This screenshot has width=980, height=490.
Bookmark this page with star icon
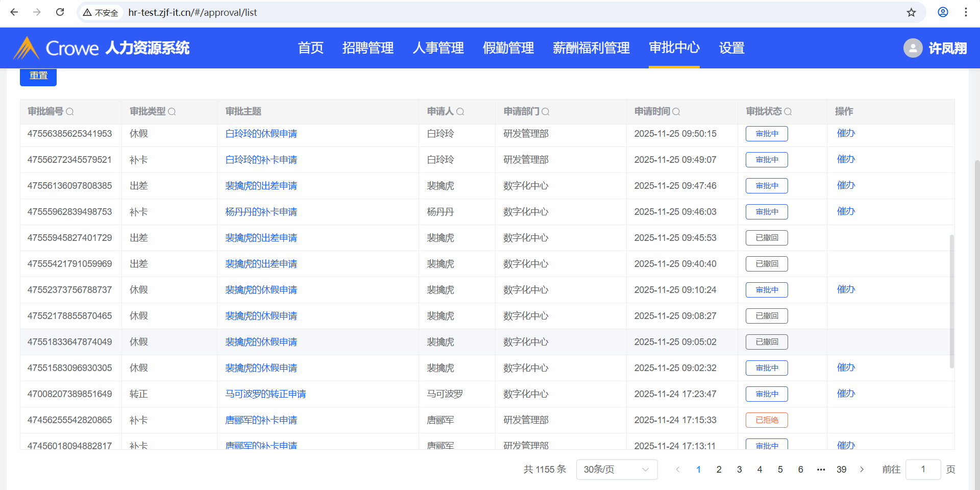pos(911,12)
